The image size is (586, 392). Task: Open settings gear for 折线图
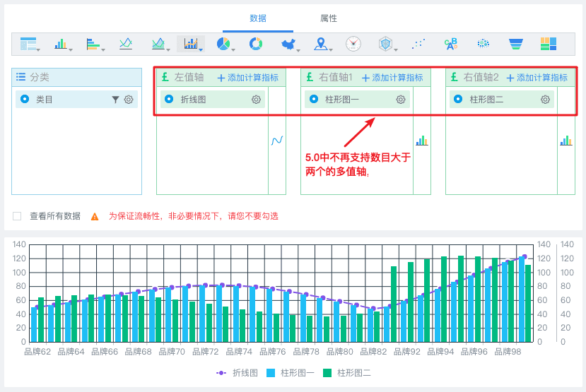(256, 100)
